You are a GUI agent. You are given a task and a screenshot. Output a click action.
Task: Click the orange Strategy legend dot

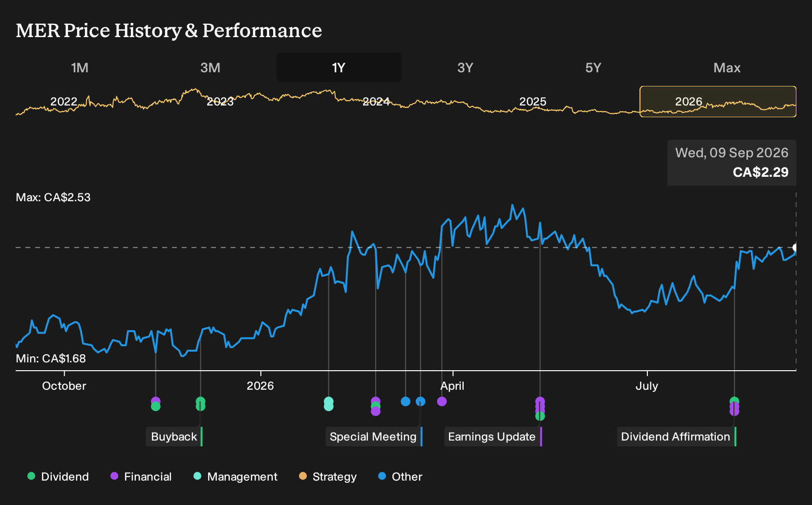[x=303, y=476]
